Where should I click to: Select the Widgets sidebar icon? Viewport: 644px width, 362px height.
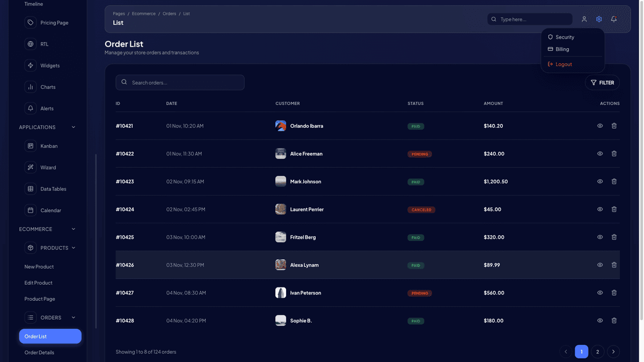click(x=30, y=65)
